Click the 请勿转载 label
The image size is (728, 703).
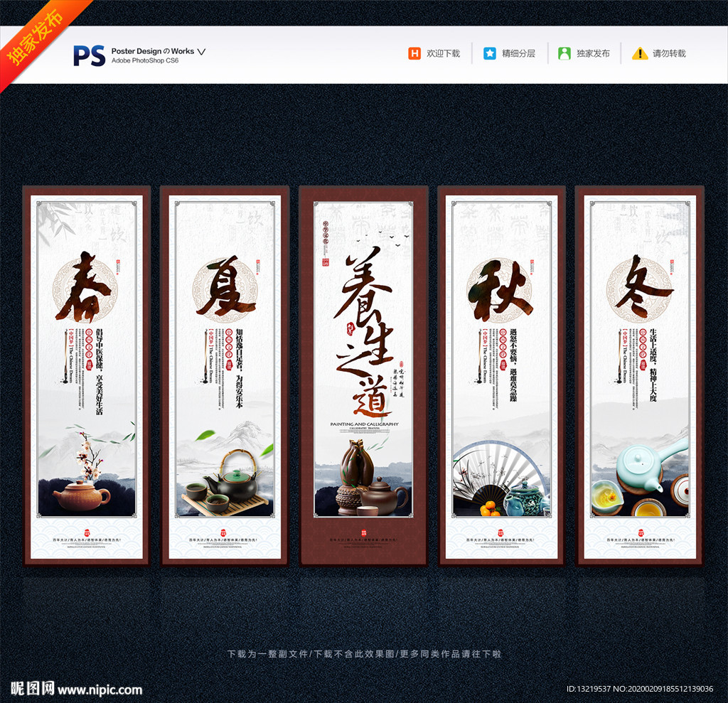pos(669,53)
